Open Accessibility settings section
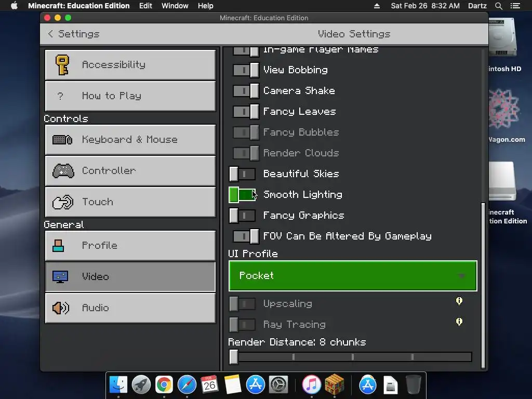The width and height of the screenshot is (532, 399). (x=130, y=65)
